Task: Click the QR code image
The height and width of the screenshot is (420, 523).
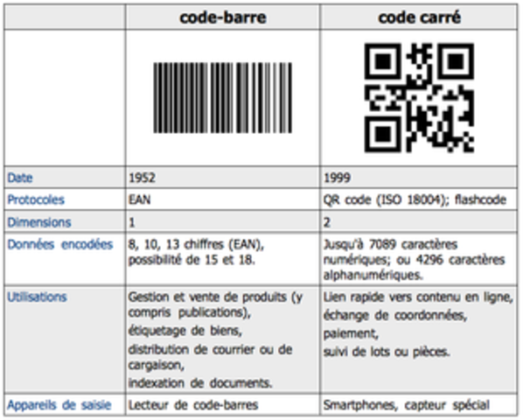Action: (x=419, y=98)
